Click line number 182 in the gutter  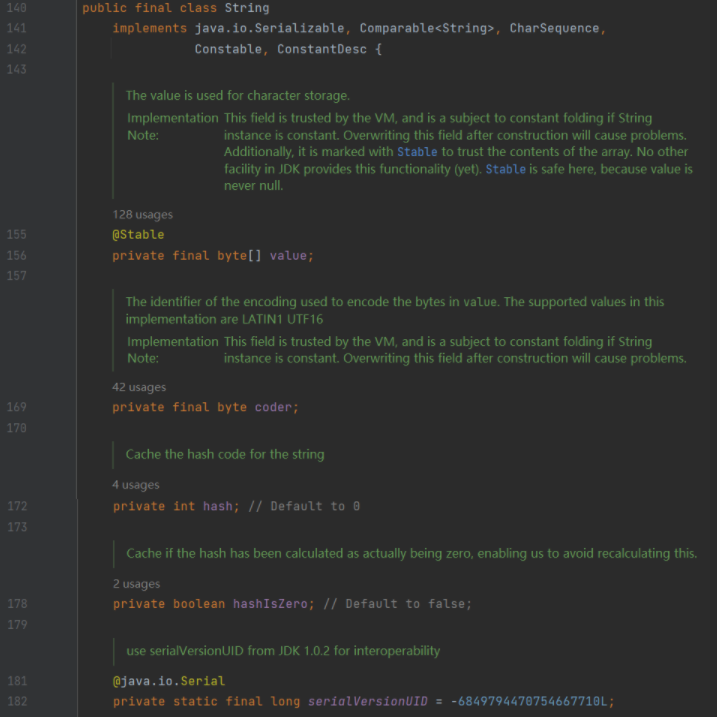pos(17,702)
